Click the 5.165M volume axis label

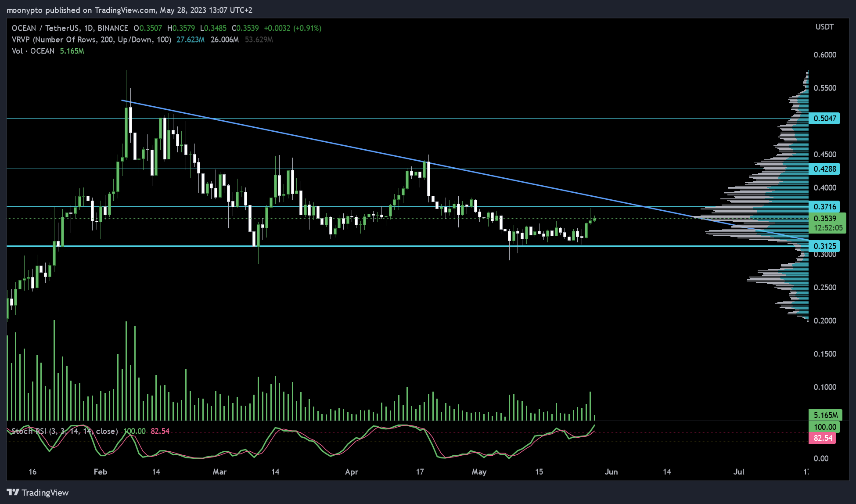[825, 415]
